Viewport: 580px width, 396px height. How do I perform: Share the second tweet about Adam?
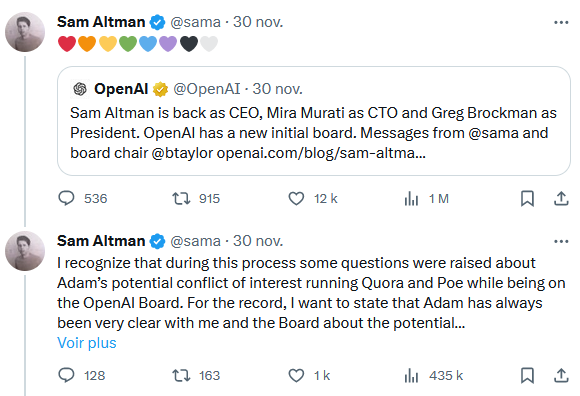click(x=561, y=375)
